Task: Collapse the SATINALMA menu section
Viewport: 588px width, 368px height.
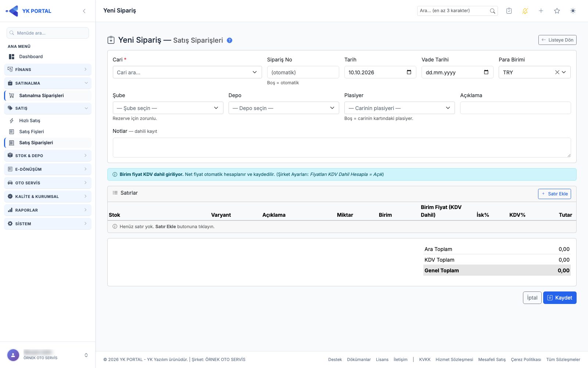Action: click(48, 83)
